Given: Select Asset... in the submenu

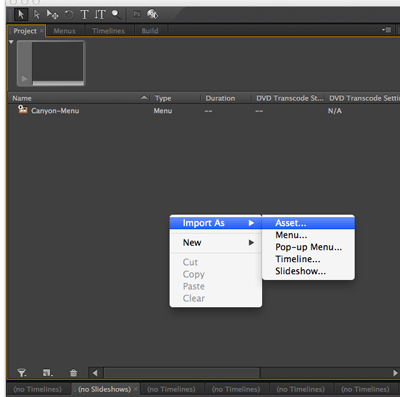Looking at the screenshot, I should point(308,223).
